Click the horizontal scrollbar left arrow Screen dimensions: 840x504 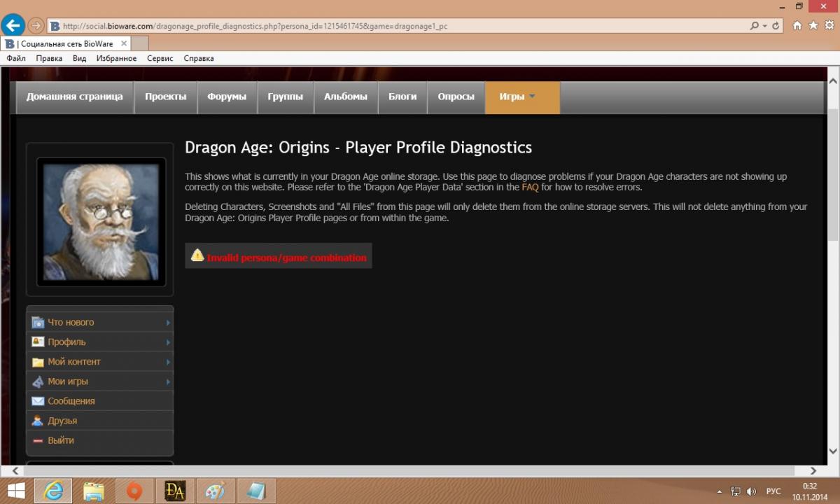tap(15, 470)
